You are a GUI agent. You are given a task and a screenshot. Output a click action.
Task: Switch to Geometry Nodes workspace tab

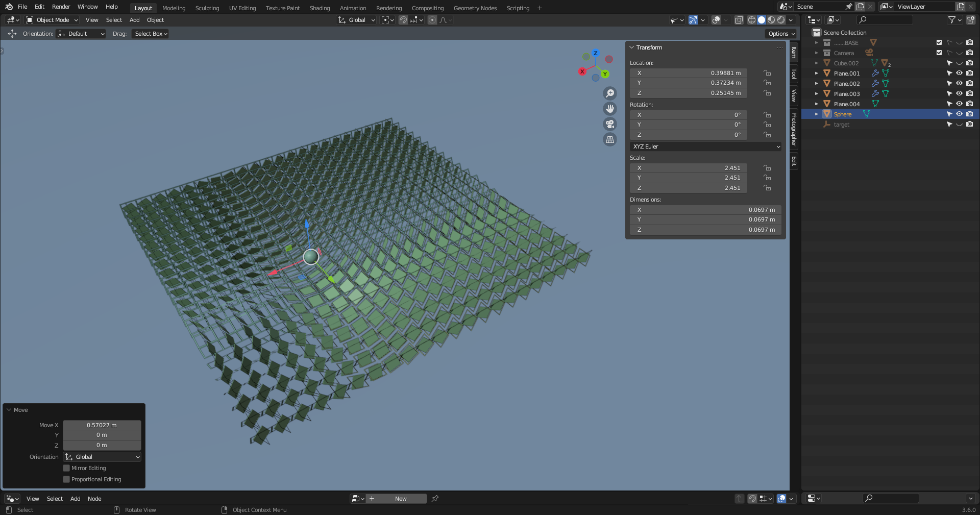[x=475, y=8]
